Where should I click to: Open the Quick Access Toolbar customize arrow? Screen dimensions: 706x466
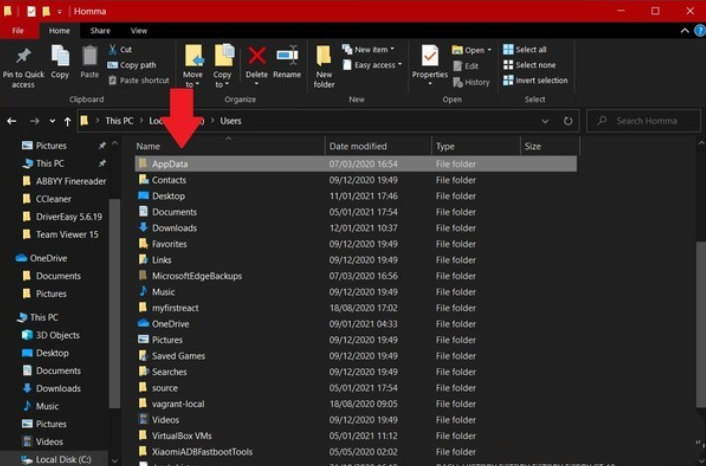[x=59, y=12]
